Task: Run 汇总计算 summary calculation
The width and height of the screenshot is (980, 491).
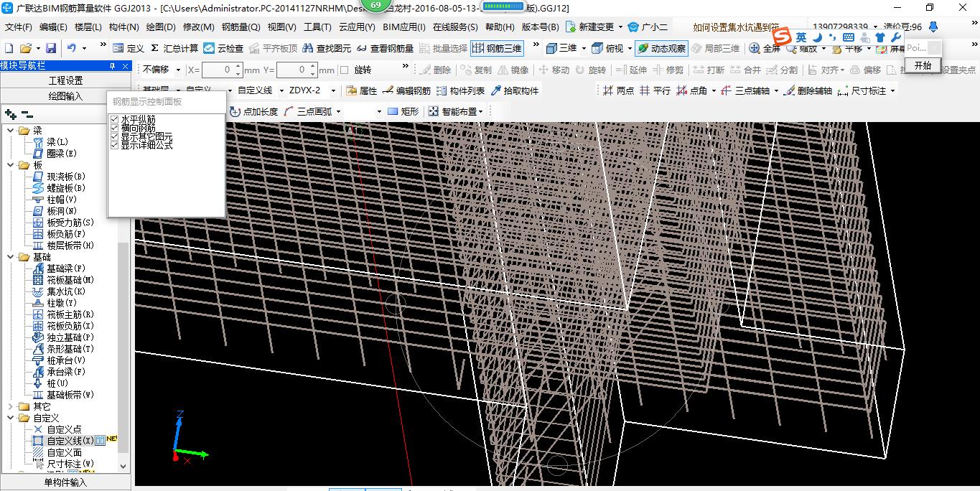Action: (174, 48)
